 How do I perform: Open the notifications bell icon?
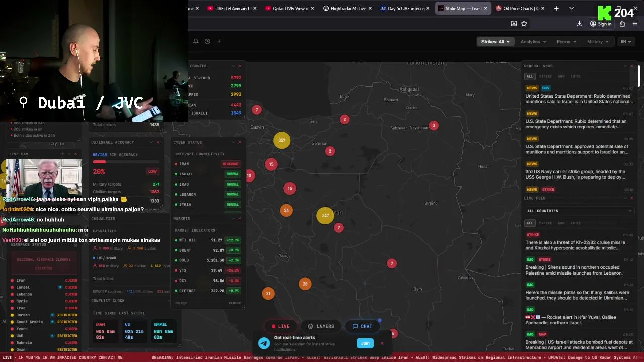tap(196, 41)
